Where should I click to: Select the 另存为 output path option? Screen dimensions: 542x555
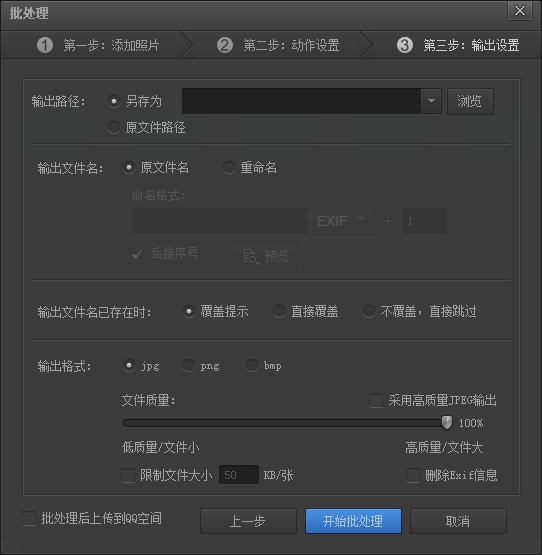pos(114,102)
